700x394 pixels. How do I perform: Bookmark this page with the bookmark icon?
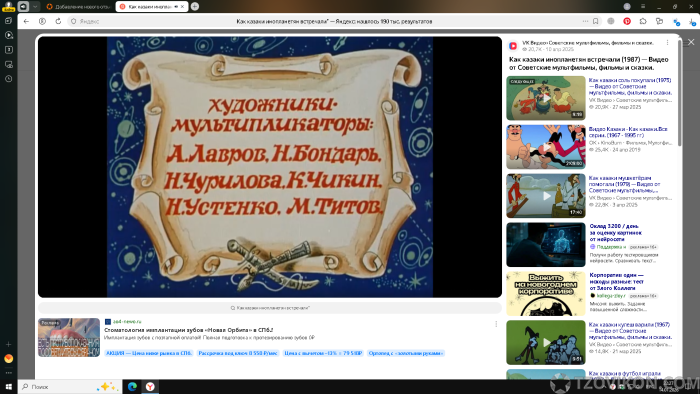pos(596,21)
